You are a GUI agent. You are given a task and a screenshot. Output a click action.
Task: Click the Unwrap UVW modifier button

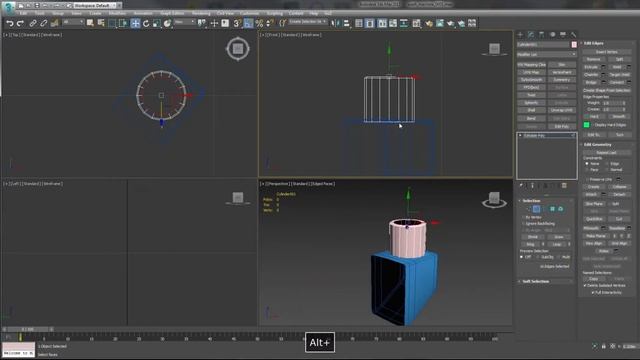click(562, 110)
